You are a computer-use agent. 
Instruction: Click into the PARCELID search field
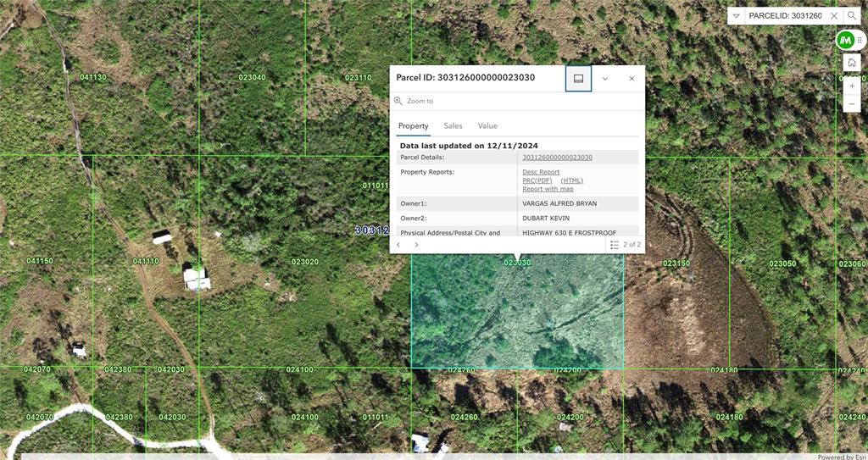[x=784, y=16]
